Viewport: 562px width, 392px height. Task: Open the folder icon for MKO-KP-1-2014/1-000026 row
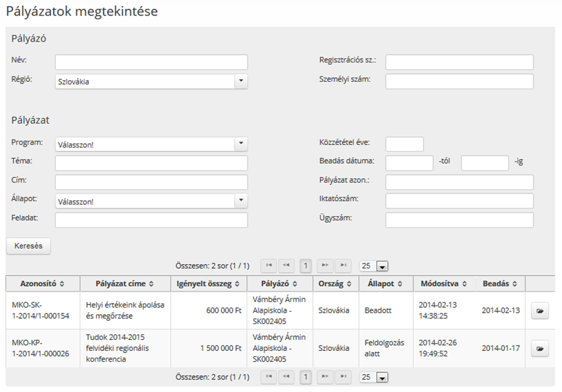pos(540,348)
